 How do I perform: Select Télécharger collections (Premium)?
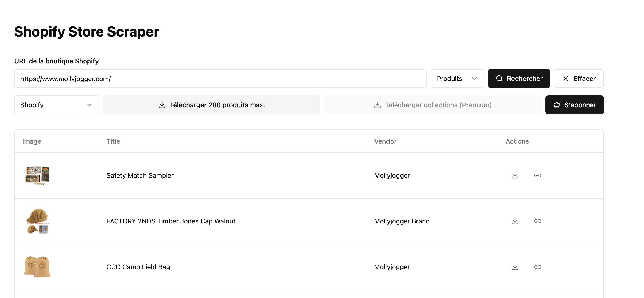(432, 105)
